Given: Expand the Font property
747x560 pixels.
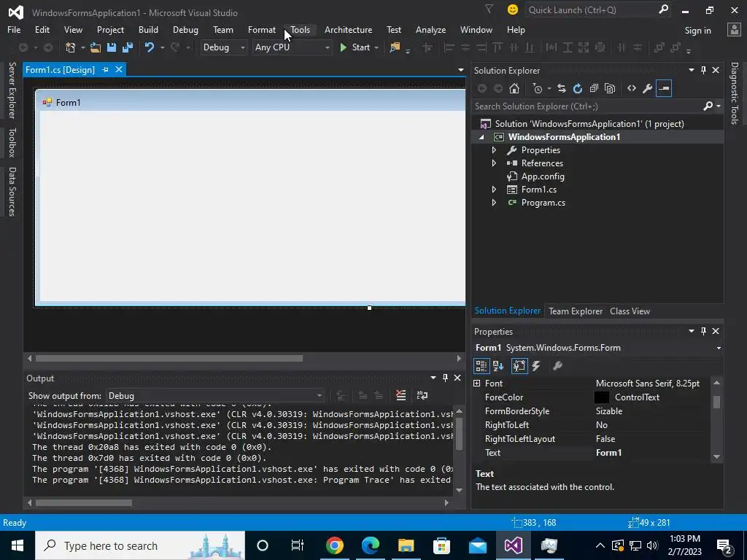Looking at the screenshot, I should point(477,384).
